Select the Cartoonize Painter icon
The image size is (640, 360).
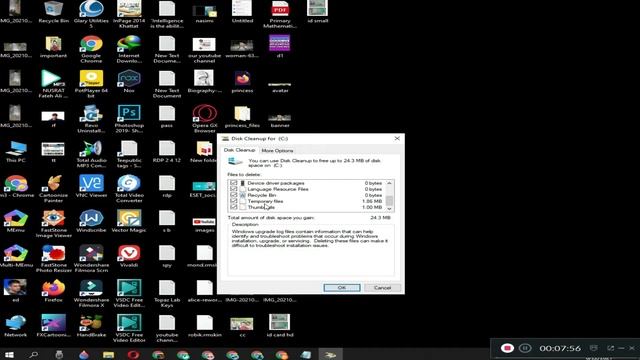click(x=53, y=189)
